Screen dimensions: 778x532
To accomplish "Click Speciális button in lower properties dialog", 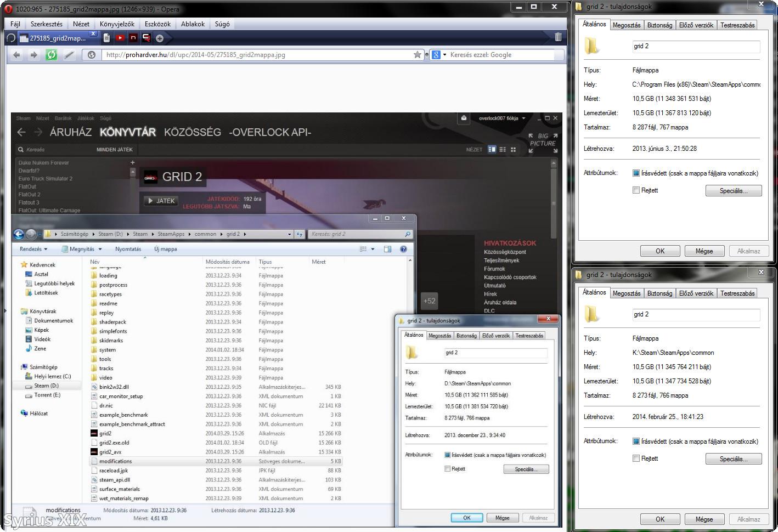I will (x=734, y=459).
